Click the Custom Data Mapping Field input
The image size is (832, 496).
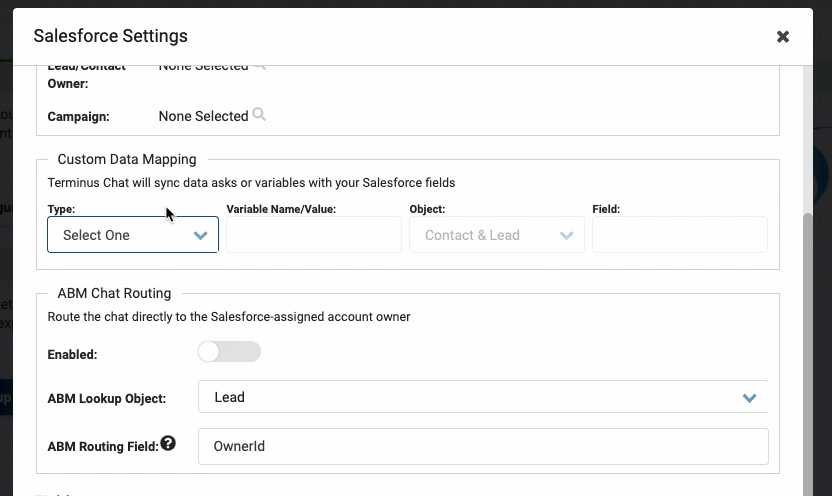click(680, 234)
